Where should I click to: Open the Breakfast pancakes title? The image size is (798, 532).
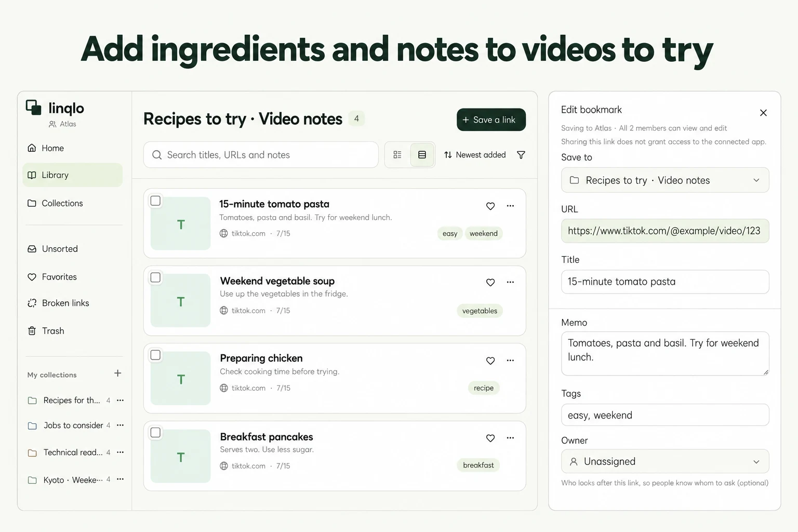point(267,437)
